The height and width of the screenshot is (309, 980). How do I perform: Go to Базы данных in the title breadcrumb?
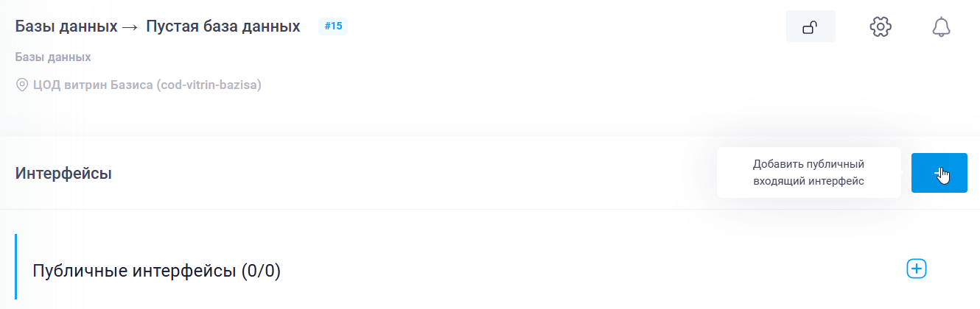[x=66, y=26]
